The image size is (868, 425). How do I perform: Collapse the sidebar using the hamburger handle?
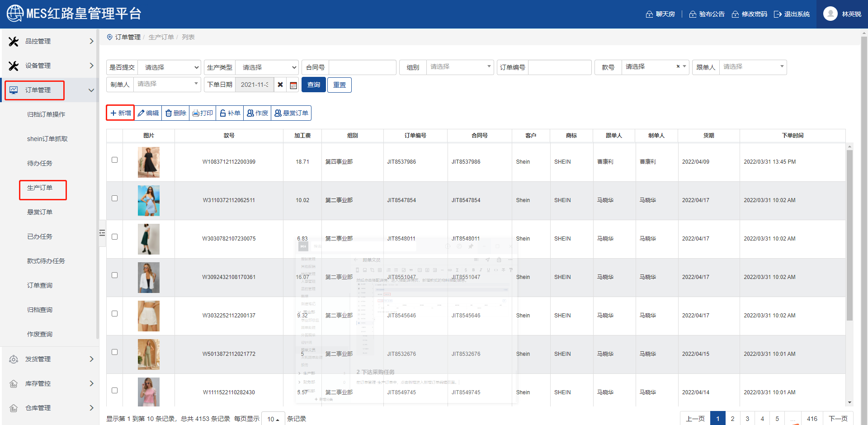click(x=102, y=233)
